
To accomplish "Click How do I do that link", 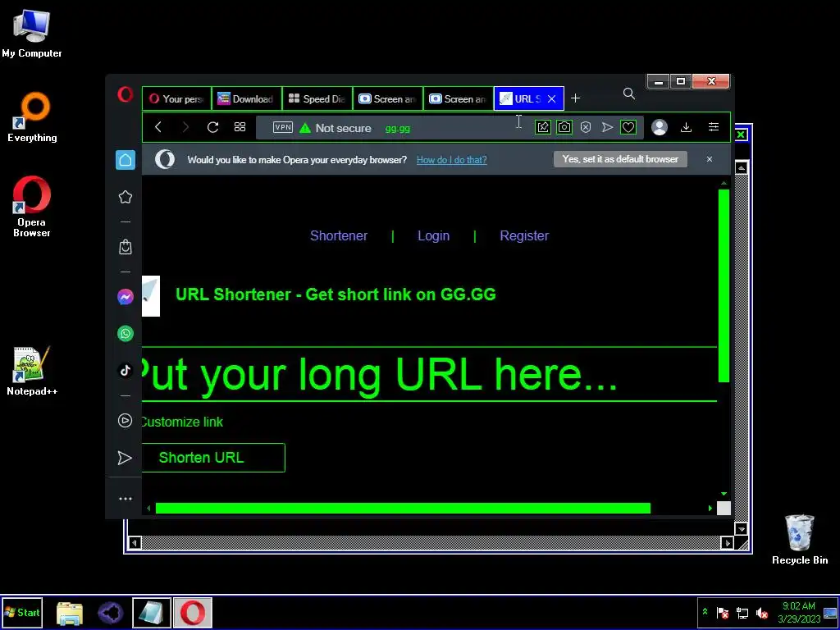I will (452, 160).
